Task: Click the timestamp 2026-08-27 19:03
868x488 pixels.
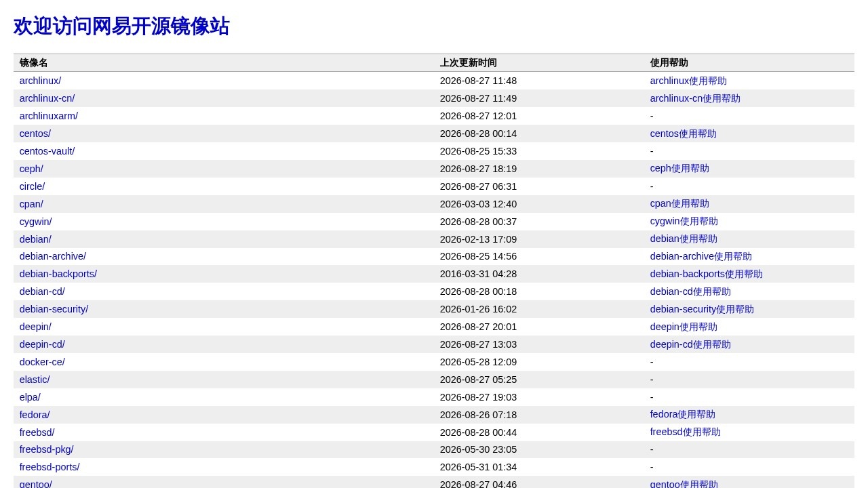Action: [x=478, y=397]
